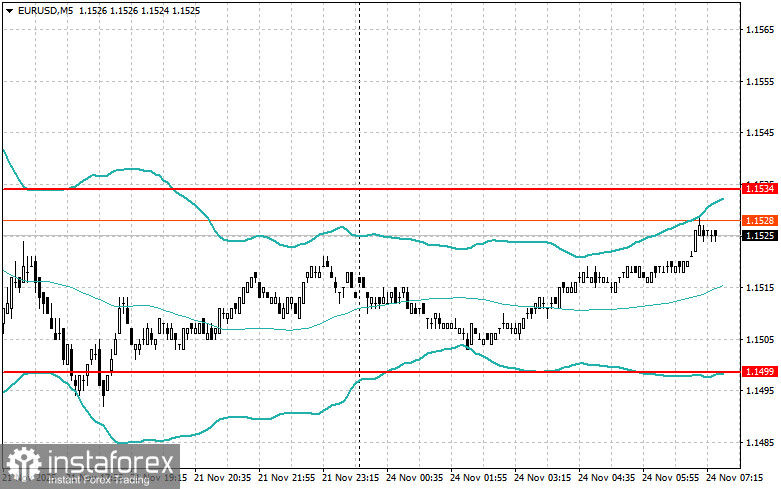781x489 pixels.
Task: Select the 1.1515 price axis value
Action: pyautogui.click(x=760, y=288)
